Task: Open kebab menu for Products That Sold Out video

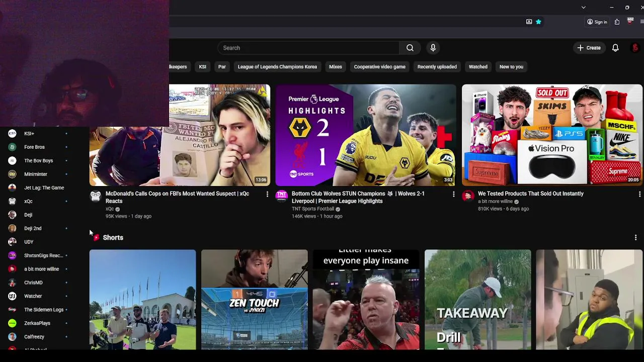Action: (639, 194)
